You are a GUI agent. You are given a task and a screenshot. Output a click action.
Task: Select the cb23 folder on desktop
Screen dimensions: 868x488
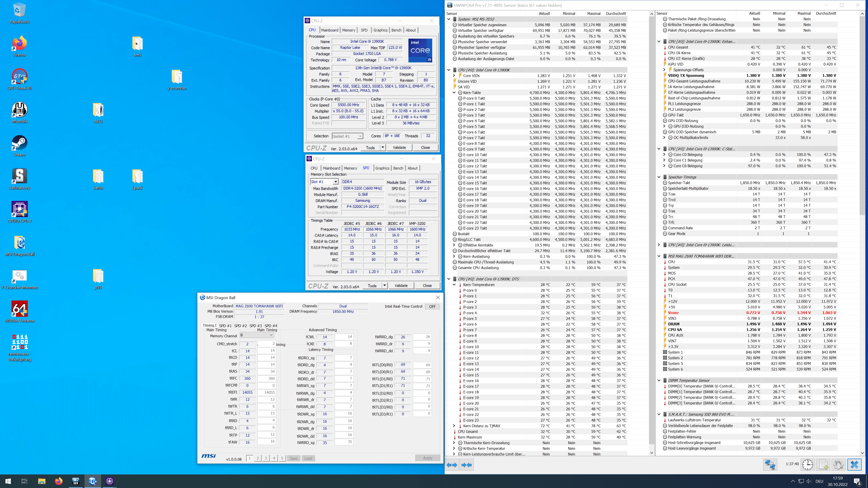click(98, 113)
